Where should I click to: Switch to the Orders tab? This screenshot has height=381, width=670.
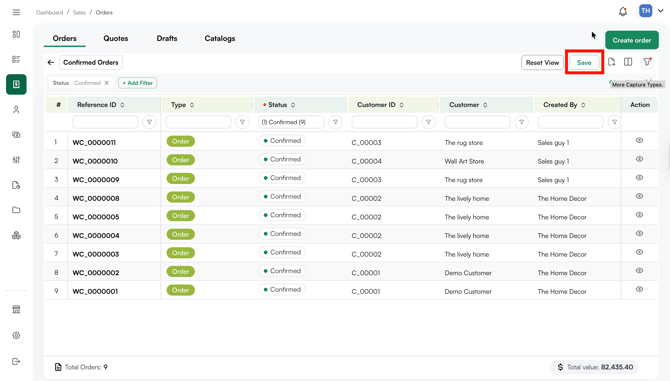coord(65,38)
